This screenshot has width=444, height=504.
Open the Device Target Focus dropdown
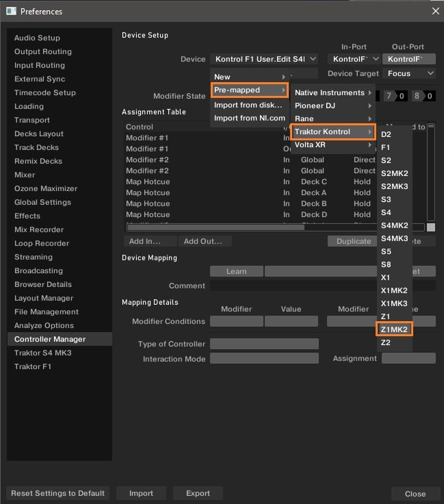[408, 73]
